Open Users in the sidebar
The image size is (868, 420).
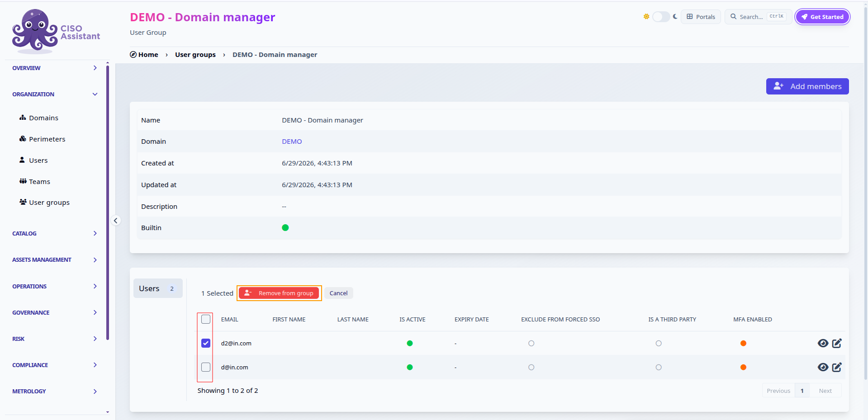pos(33,160)
